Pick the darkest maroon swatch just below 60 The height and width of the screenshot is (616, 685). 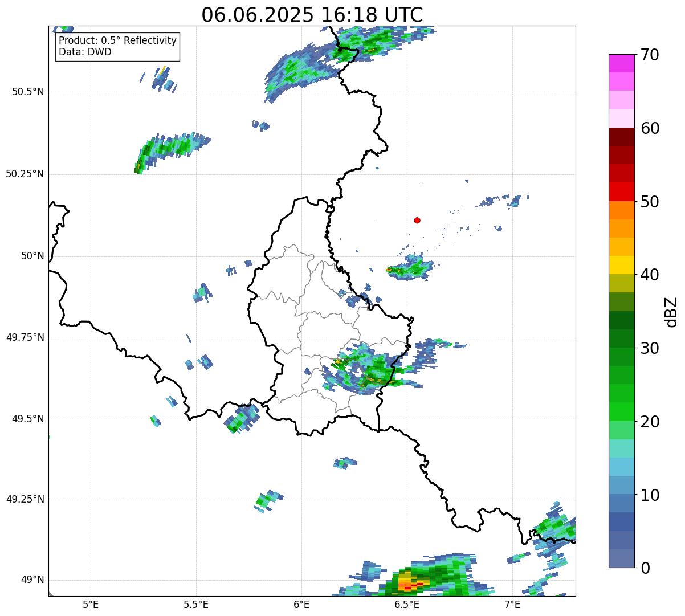tap(622, 137)
